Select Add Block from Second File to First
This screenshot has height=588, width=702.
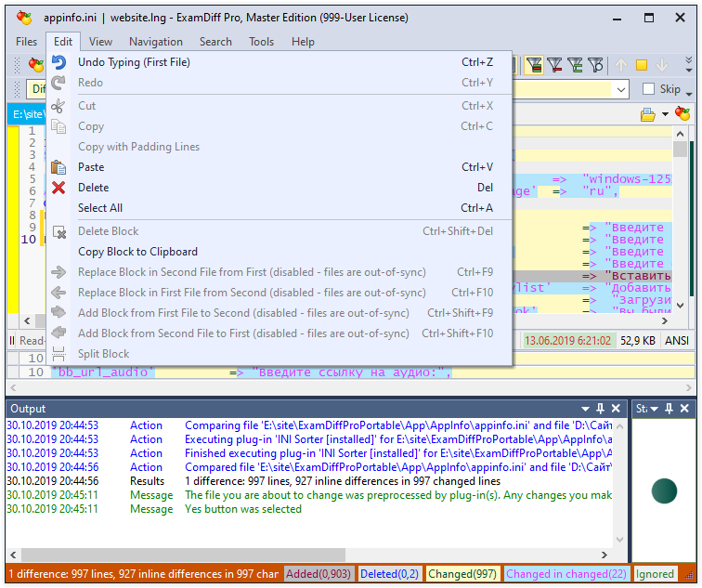coord(279,333)
